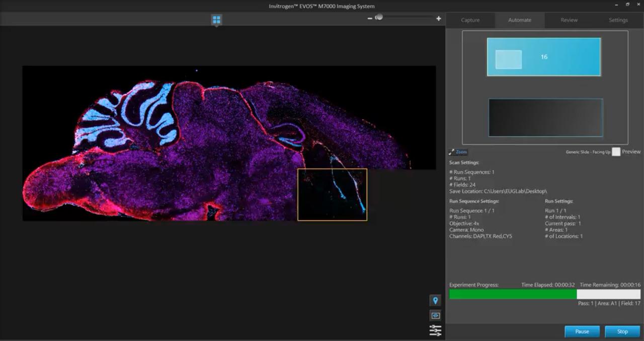
Task: Click the experiment progress bar
Action: click(x=544, y=294)
